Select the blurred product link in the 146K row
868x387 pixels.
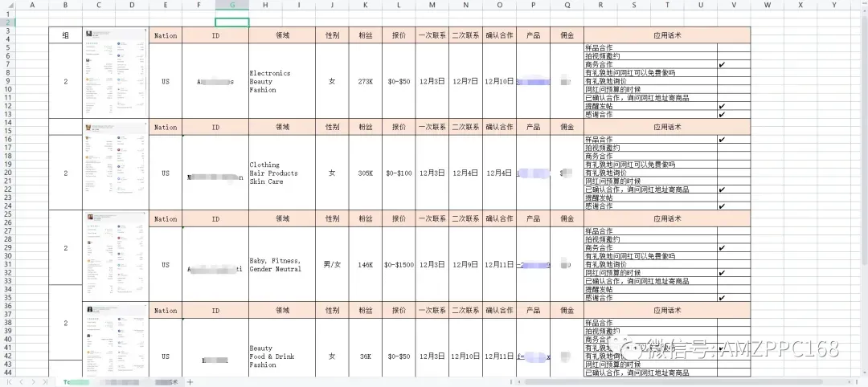(533, 265)
